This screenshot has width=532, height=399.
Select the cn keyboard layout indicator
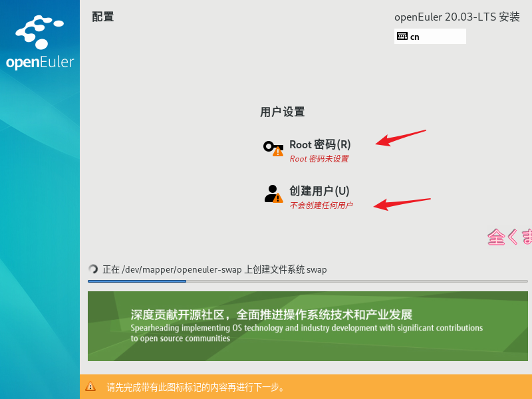pyautogui.click(x=430, y=37)
